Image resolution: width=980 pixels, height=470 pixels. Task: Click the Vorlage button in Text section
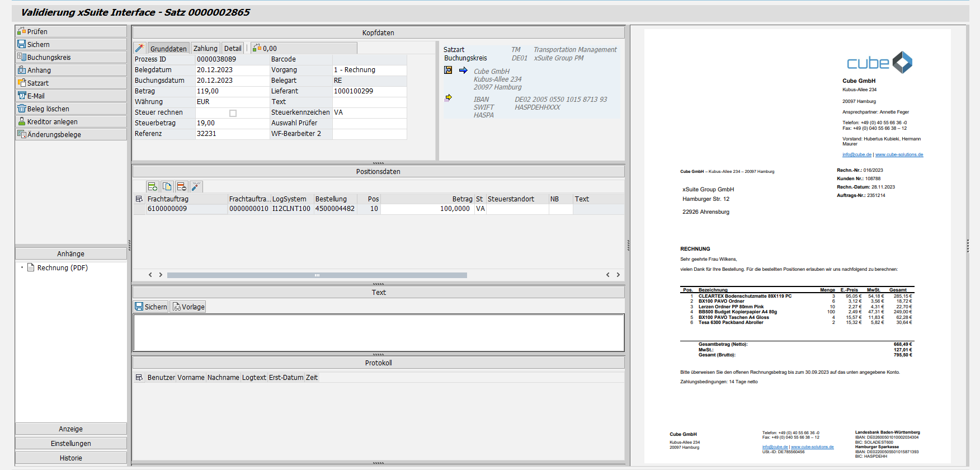188,307
